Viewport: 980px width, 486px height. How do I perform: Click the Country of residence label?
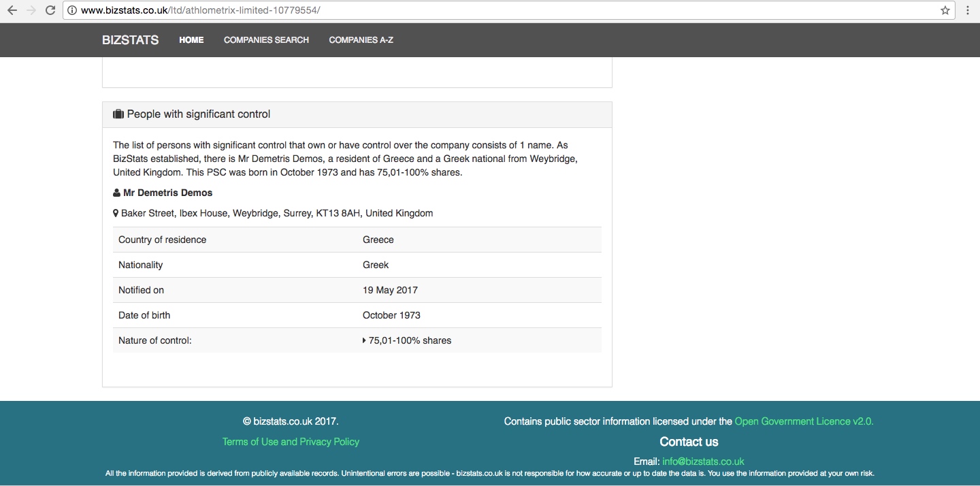click(162, 240)
